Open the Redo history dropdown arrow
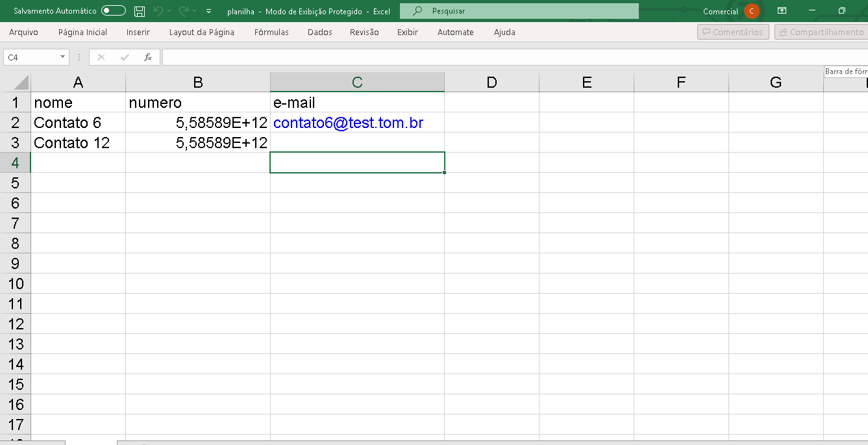The height and width of the screenshot is (445, 868). (195, 11)
